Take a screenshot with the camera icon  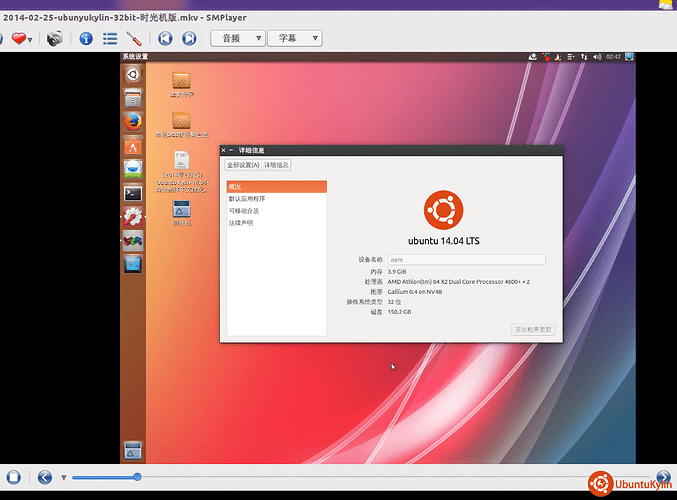tap(54, 38)
